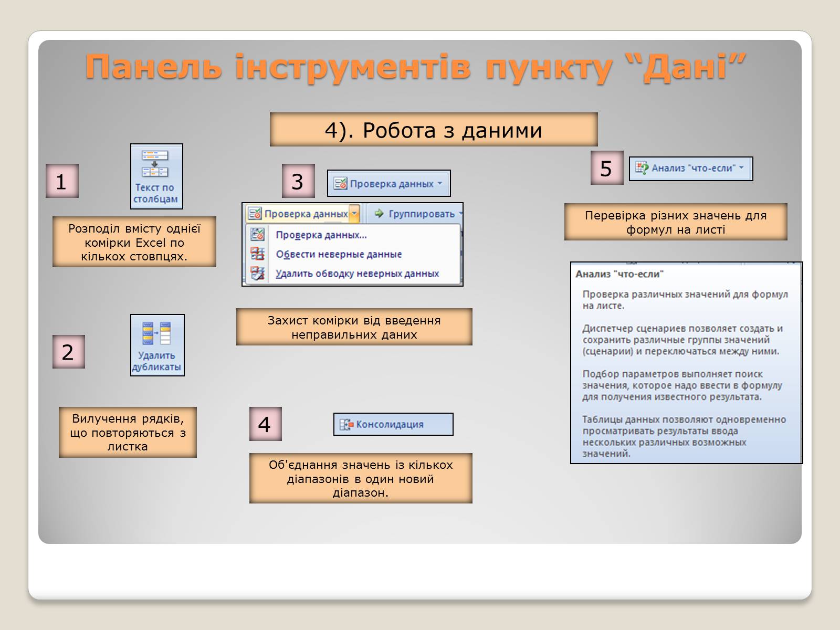
Task: Click the 'Удалить дубликаты' caption text
Action: pos(156,361)
